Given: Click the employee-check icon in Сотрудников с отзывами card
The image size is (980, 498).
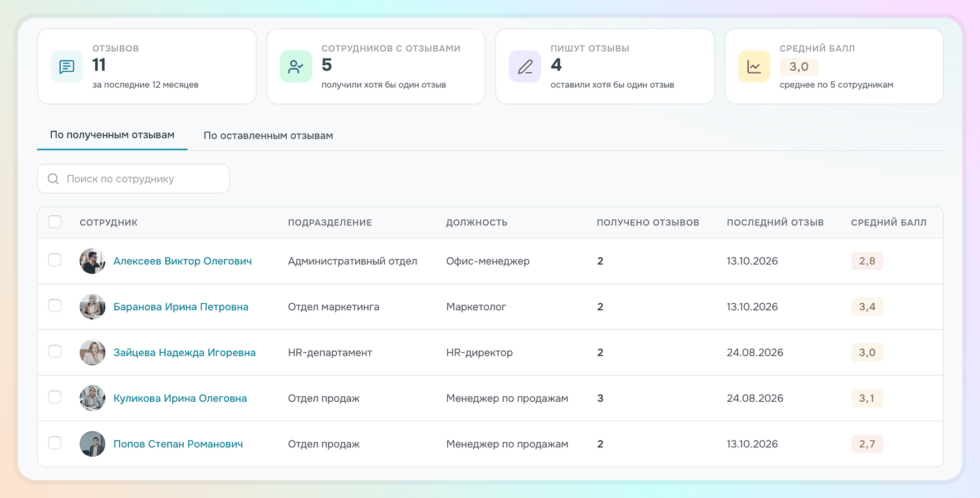Looking at the screenshot, I should [296, 67].
